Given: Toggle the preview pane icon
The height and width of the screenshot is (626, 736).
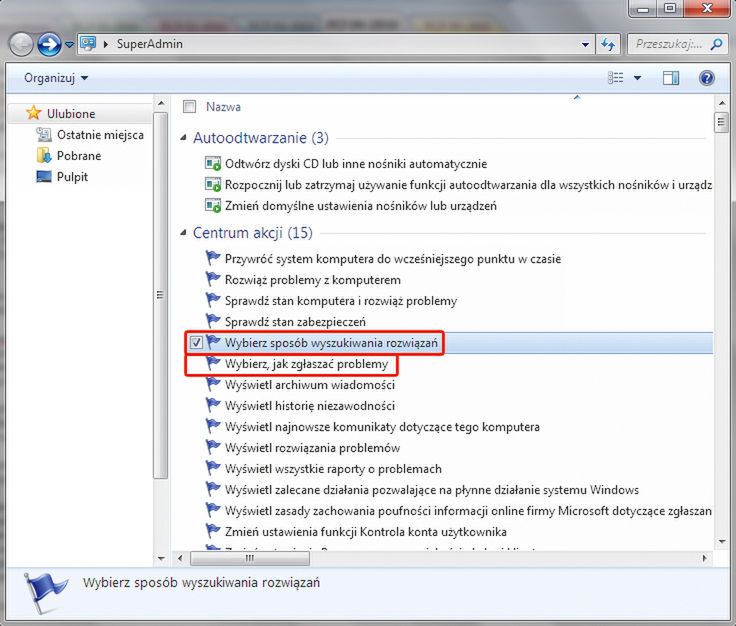Looking at the screenshot, I should (x=671, y=78).
